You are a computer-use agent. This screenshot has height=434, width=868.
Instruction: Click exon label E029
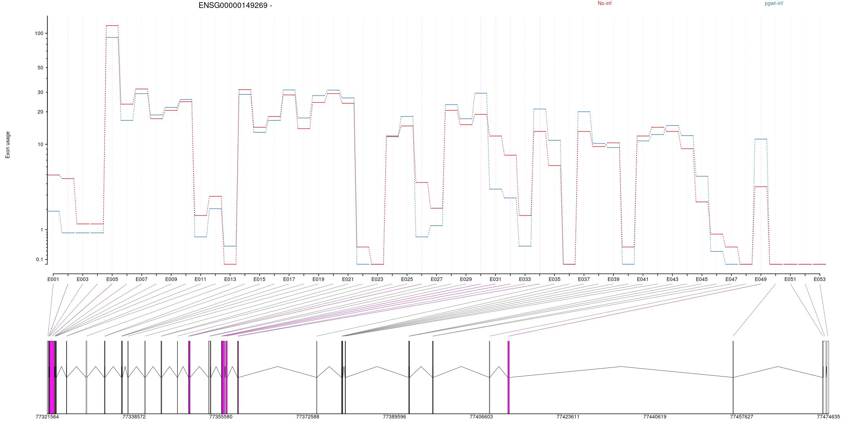[x=466, y=279]
